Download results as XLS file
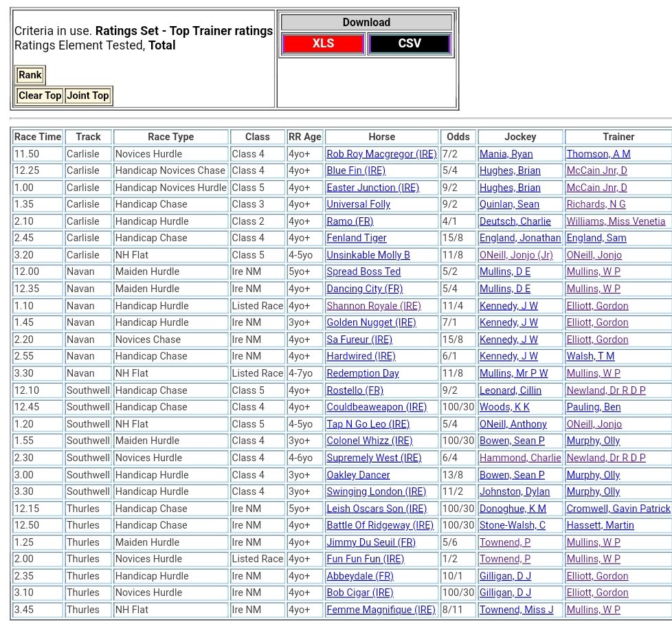672x631 pixels. (x=323, y=44)
